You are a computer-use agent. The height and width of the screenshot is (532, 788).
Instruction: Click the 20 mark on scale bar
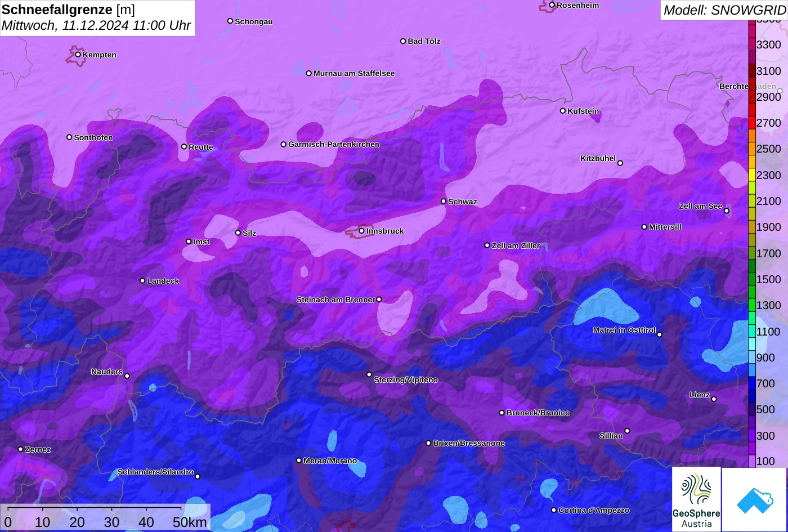pos(77,522)
